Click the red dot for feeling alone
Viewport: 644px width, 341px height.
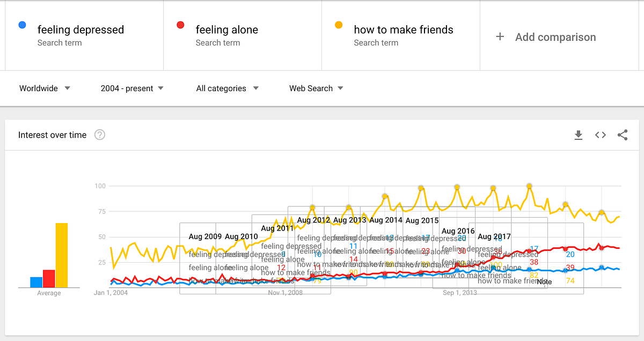click(180, 25)
